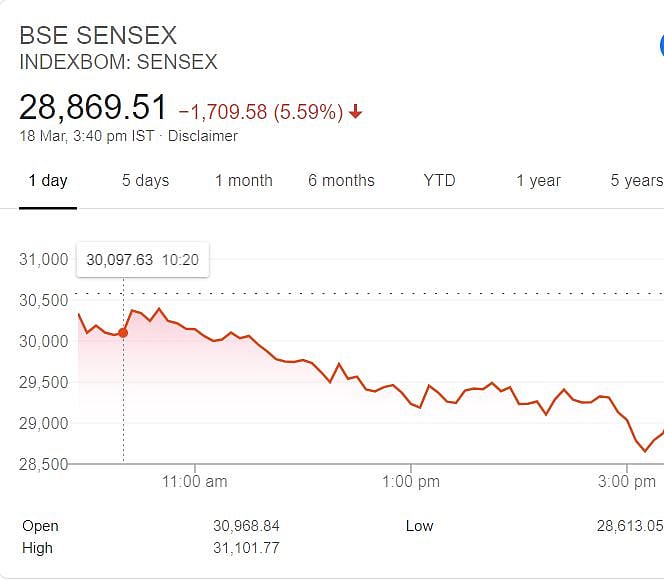Image resolution: width=664 pixels, height=581 pixels.
Task: Click the BSE SENSEX title
Action: tap(98, 36)
